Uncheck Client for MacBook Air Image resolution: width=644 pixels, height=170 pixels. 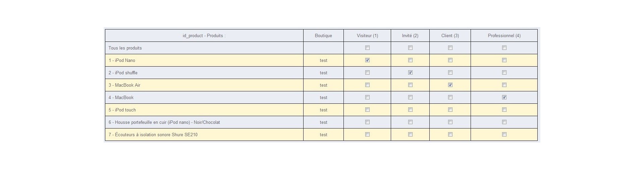[450, 85]
